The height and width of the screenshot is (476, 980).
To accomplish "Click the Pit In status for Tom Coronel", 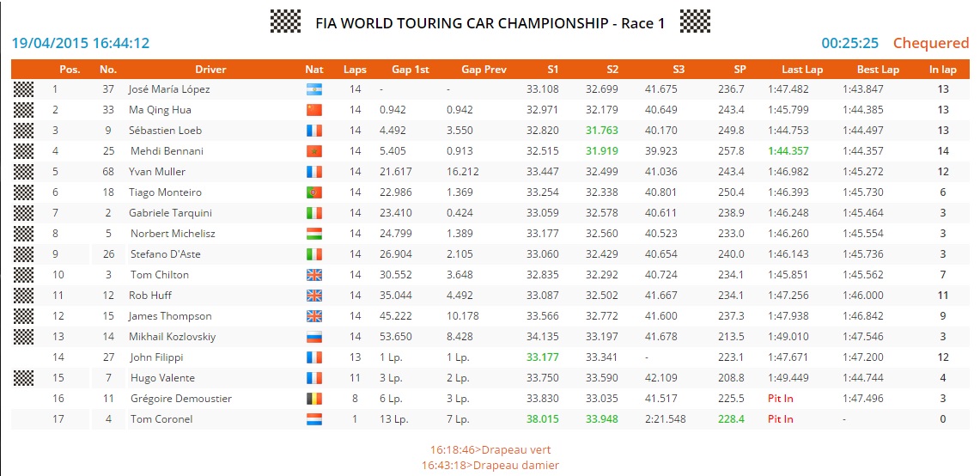I will tap(780, 419).
